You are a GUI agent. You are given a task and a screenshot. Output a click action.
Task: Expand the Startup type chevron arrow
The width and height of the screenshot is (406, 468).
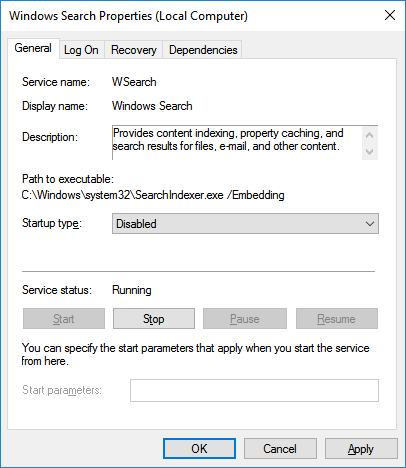[370, 224]
